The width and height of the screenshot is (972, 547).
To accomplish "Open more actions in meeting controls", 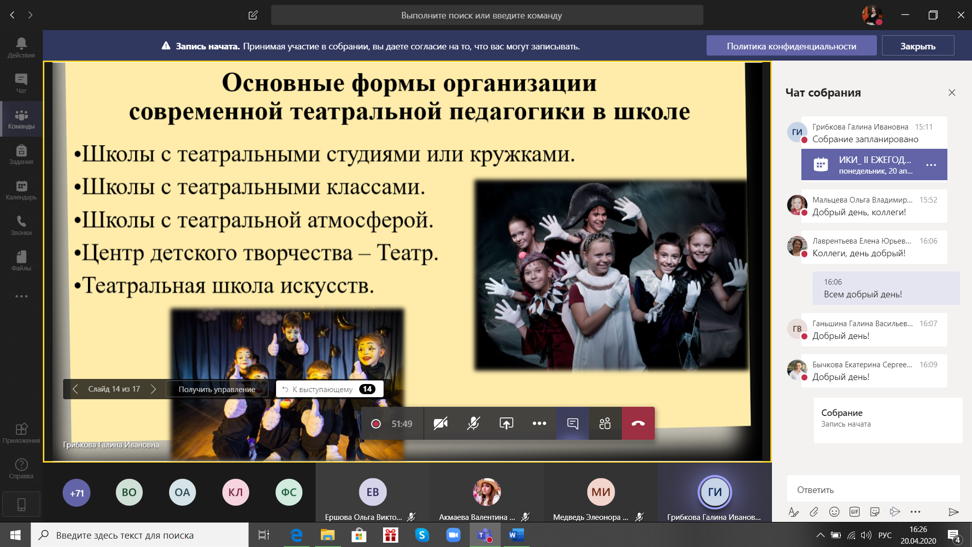I will click(x=539, y=424).
